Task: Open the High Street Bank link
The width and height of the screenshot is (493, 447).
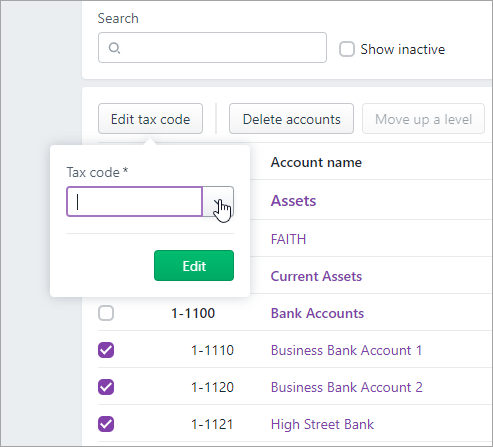Action: 322,424
